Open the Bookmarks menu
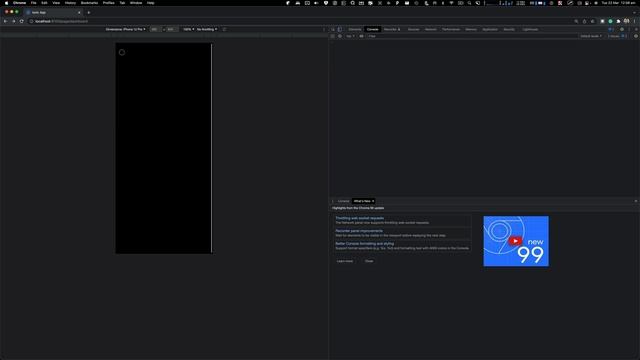 (x=89, y=3)
